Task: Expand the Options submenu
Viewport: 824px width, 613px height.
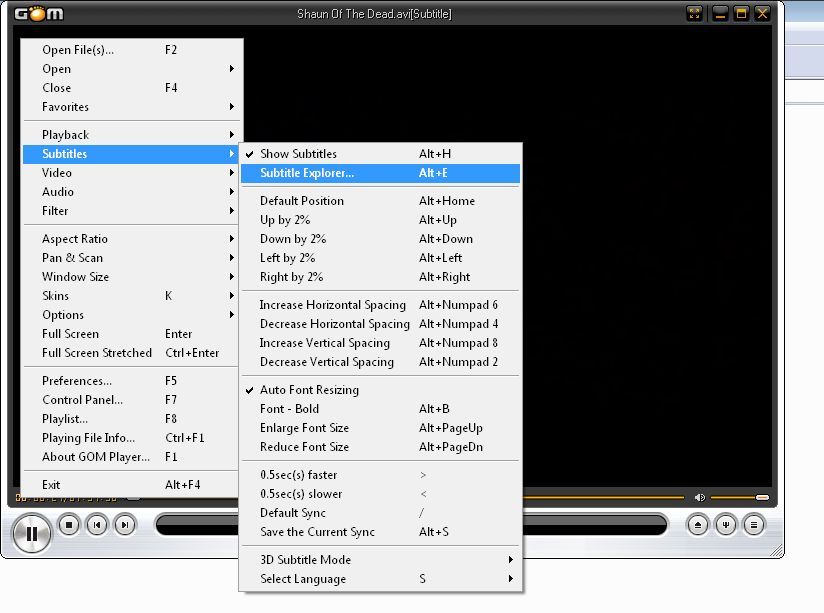Action: point(131,315)
